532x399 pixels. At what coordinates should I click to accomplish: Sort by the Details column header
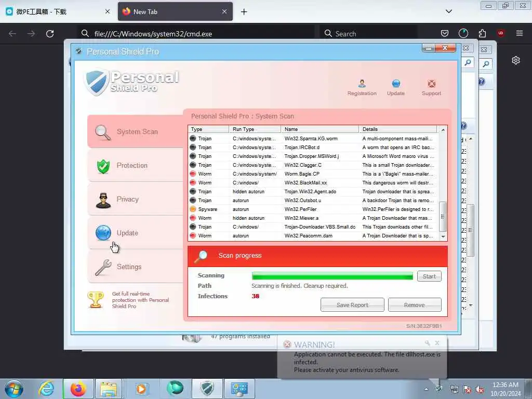click(397, 129)
